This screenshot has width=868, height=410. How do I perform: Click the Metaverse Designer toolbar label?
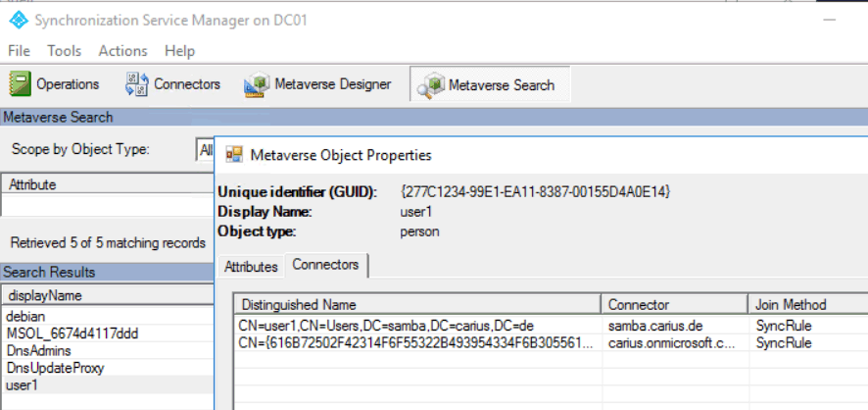click(x=333, y=84)
